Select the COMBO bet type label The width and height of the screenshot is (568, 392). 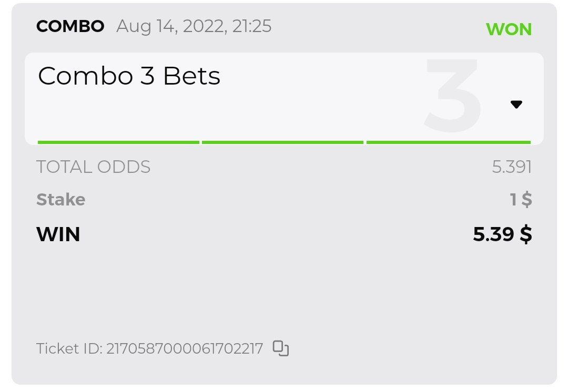click(70, 26)
